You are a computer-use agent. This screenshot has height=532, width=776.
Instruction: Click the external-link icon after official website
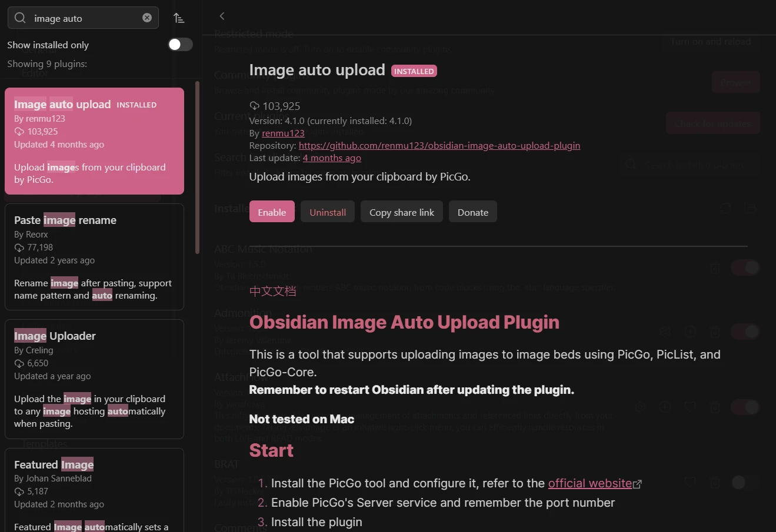point(637,484)
